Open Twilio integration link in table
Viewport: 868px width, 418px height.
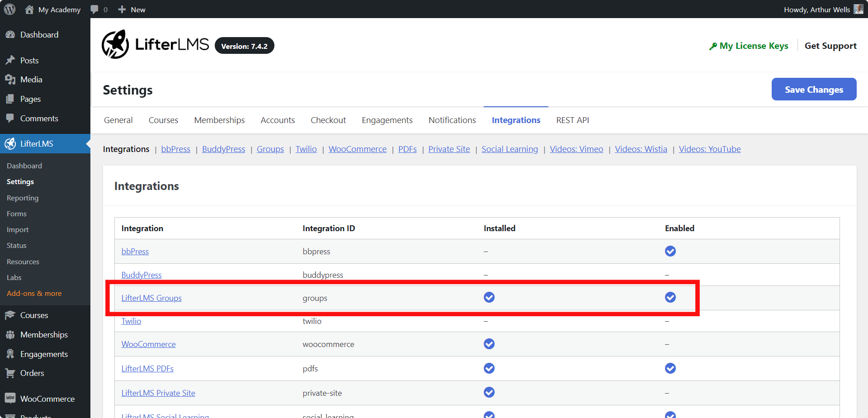(131, 321)
